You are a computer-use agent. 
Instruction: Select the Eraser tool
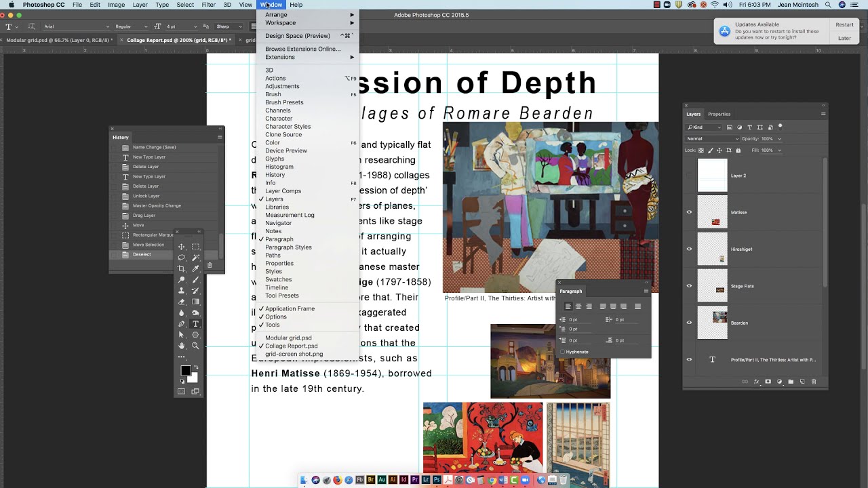click(x=182, y=302)
